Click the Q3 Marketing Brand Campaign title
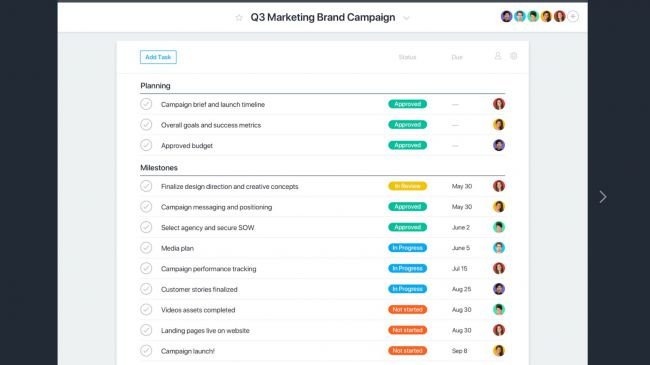The height and width of the screenshot is (365, 650). pos(323,17)
